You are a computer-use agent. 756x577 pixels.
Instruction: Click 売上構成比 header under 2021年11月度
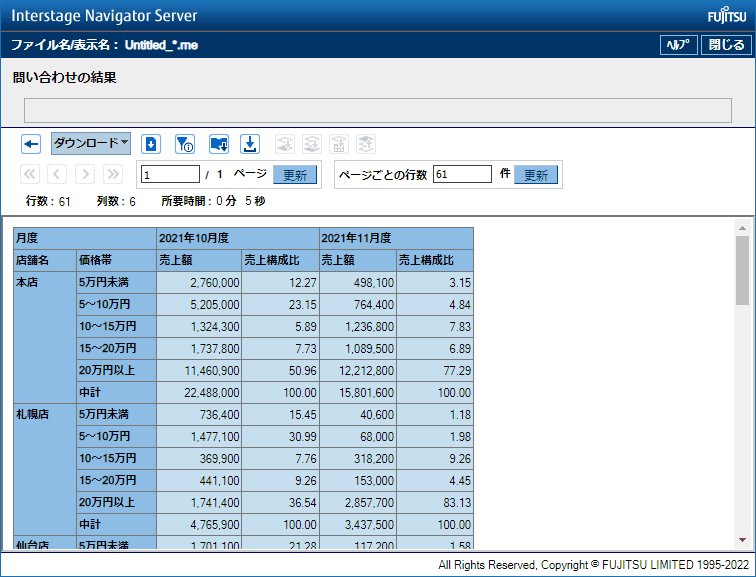[435, 260]
